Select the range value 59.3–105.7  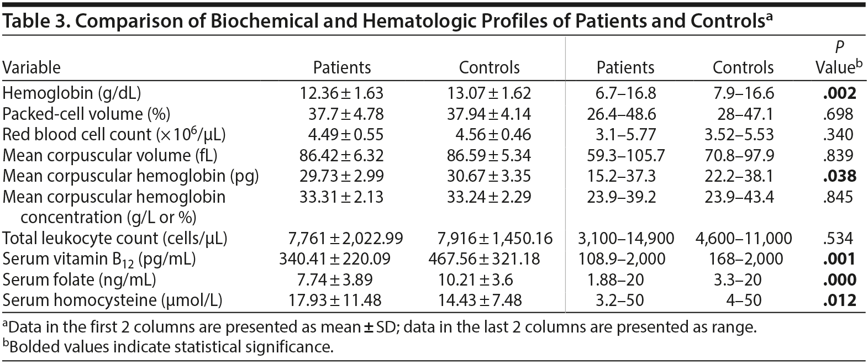pos(625,155)
